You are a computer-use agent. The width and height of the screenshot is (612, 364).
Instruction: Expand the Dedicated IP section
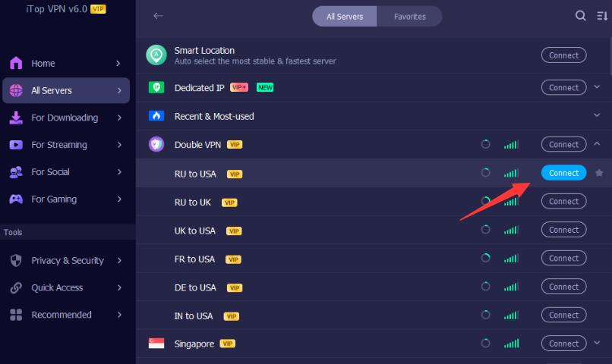[x=597, y=87]
